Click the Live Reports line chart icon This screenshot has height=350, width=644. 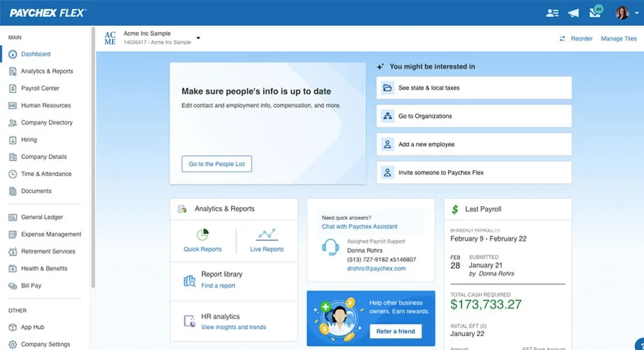(267, 234)
